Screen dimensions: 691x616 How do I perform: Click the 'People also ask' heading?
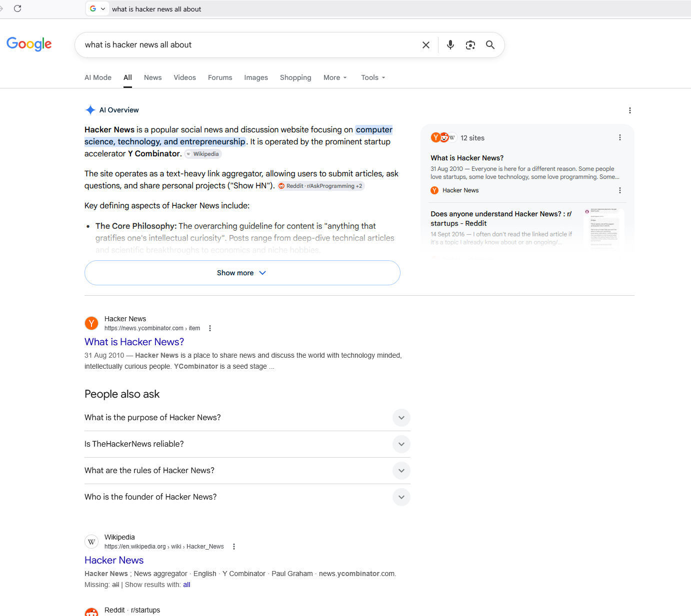pos(122,394)
